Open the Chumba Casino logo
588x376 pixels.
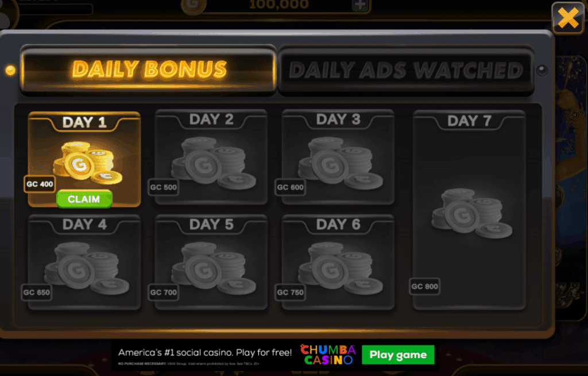coord(328,355)
